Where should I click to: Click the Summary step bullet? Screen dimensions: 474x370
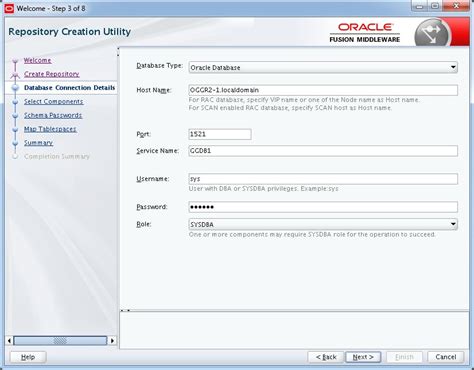15,143
